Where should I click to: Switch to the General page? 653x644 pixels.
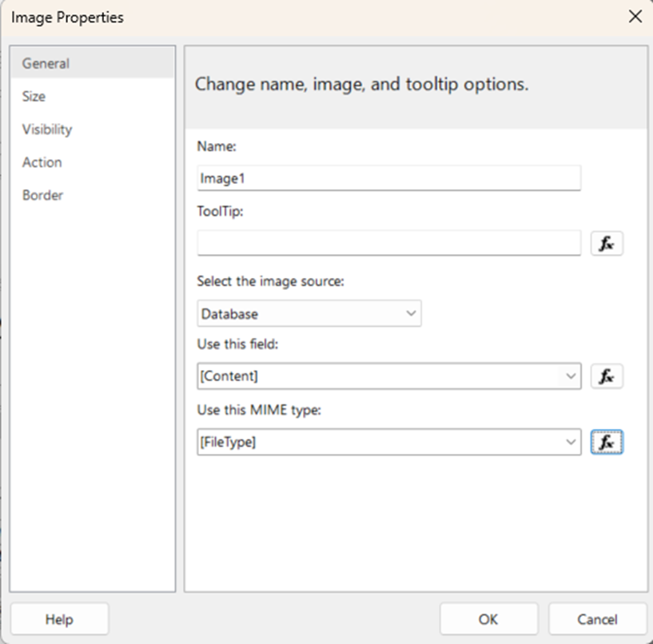(x=46, y=63)
